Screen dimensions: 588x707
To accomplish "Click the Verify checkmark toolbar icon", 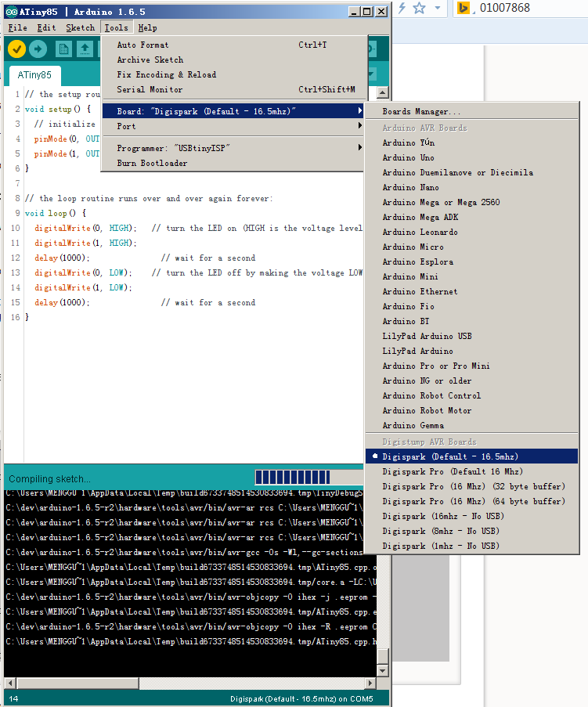I will [x=16, y=49].
